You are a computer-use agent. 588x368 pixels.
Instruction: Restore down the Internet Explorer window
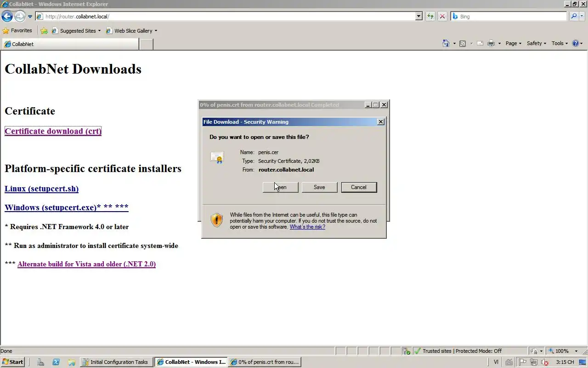pyautogui.click(x=574, y=4)
